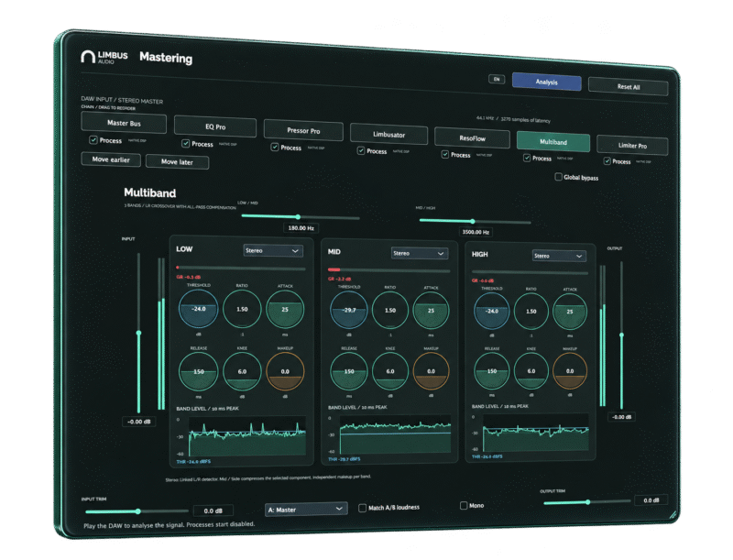Click the 3500.00 Hz crossover field
The image size is (733, 560).
click(x=476, y=232)
